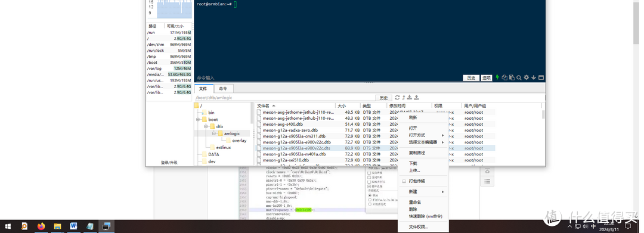Click the terminal 历史 button
The image size is (644, 233).
click(x=471, y=78)
